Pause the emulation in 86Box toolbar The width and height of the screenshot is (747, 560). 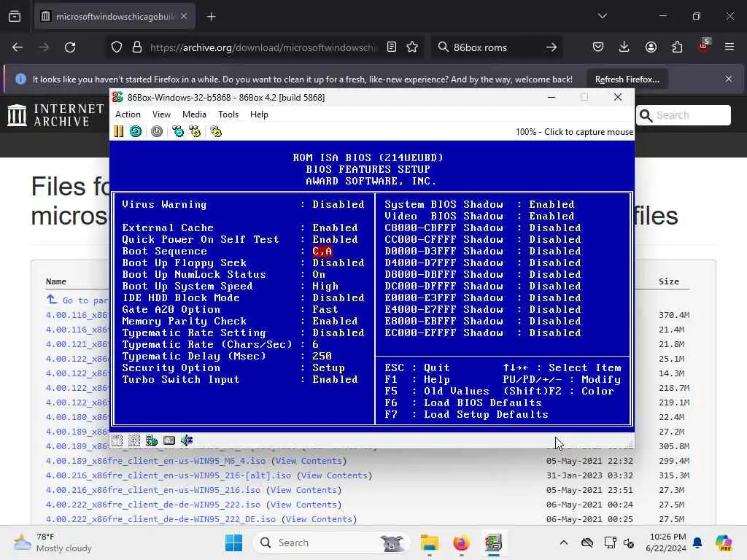119,131
